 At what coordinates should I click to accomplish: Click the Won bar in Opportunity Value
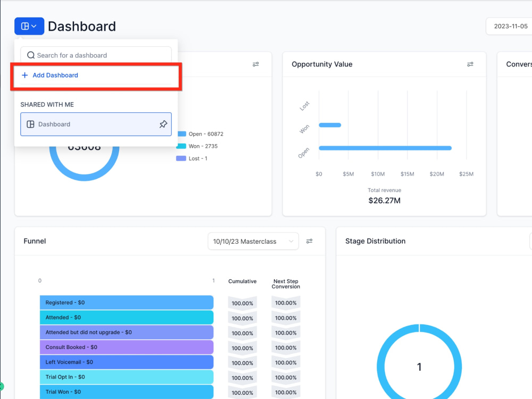(x=330, y=125)
